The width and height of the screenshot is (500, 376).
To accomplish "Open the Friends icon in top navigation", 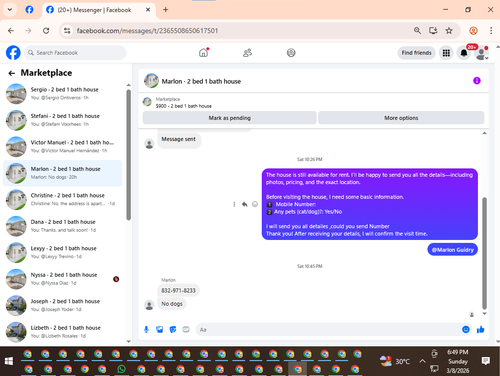I will [247, 53].
